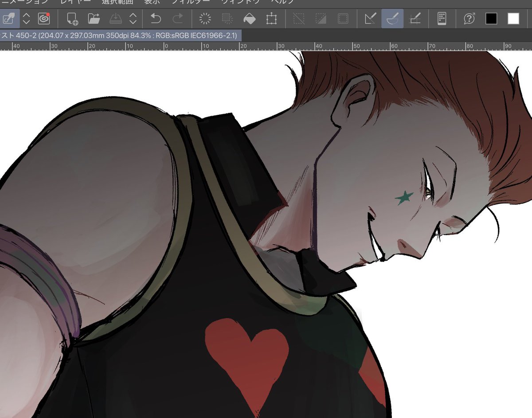Click the Fill bucket icon
Image resolution: width=532 pixels, height=418 pixels.
click(250, 19)
